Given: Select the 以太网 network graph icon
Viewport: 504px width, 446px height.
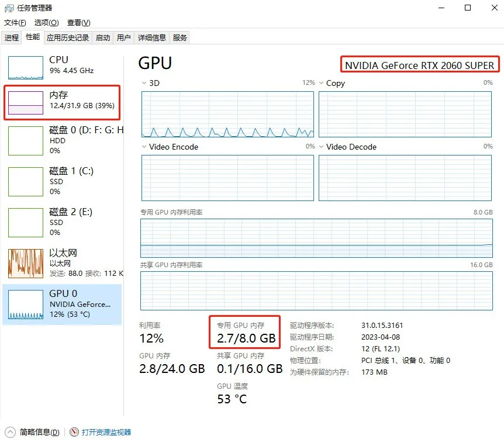Looking at the screenshot, I should pyautogui.click(x=25, y=264).
